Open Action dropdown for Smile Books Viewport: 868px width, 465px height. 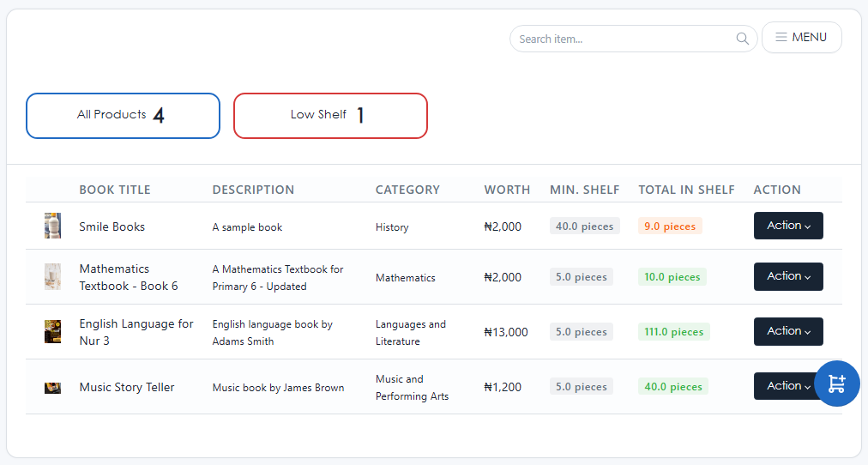pyautogui.click(x=787, y=226)
